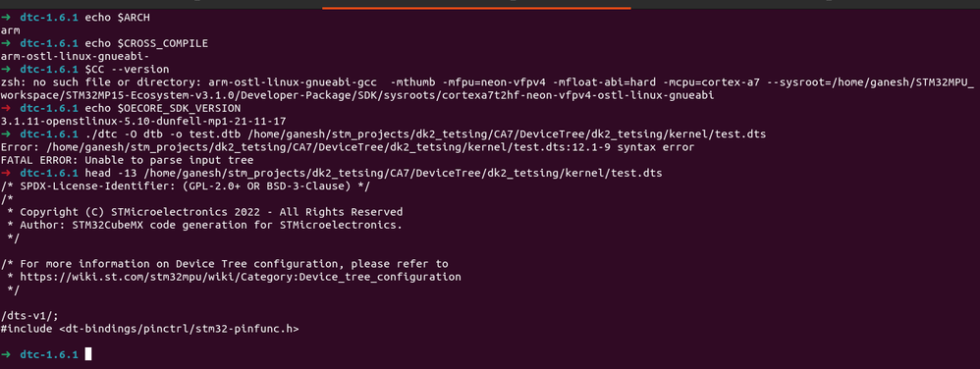Click the green arrow before echo $ARCH
The image size is (980, 369).
(x=6, y=18)
